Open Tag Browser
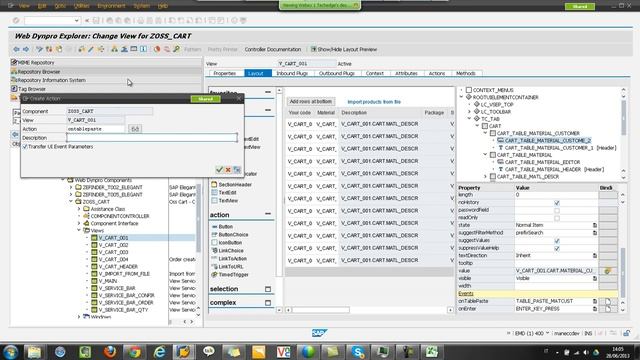Screen dimensions: 640x360 click(31, 89)
